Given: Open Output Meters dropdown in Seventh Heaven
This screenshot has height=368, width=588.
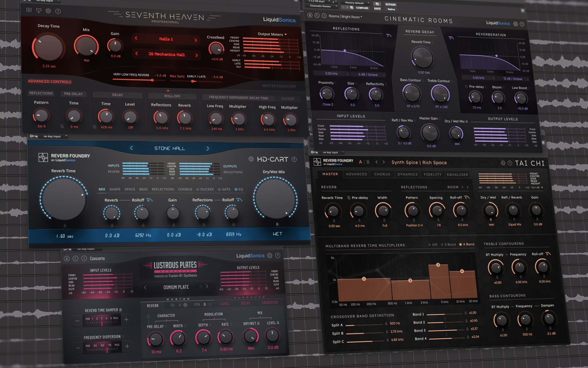Looking at the screenshot, I should point(272,34).
